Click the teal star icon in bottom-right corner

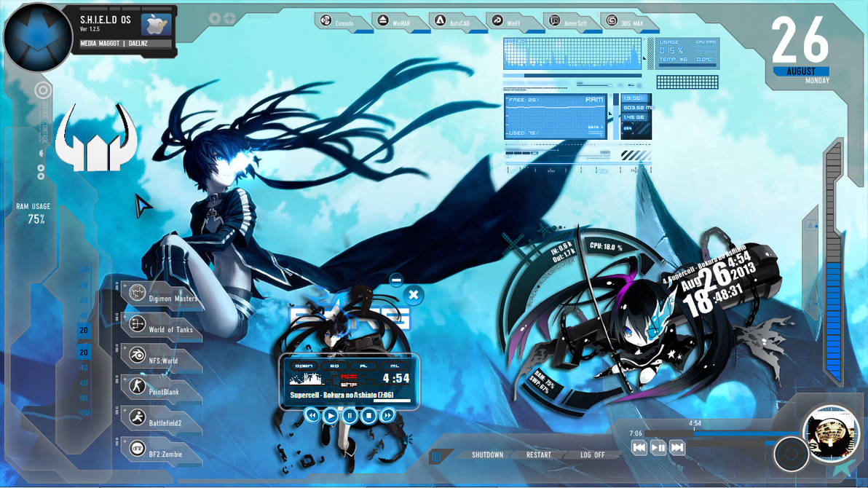pos(844,468)
